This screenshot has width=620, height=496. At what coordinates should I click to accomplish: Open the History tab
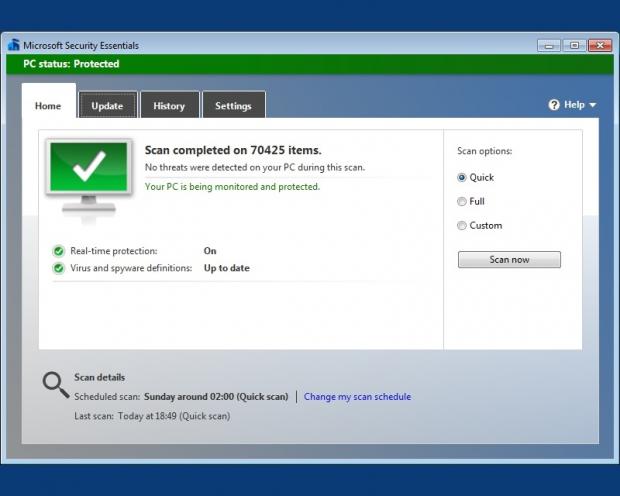pyautogui.click(x=170, y=106)
